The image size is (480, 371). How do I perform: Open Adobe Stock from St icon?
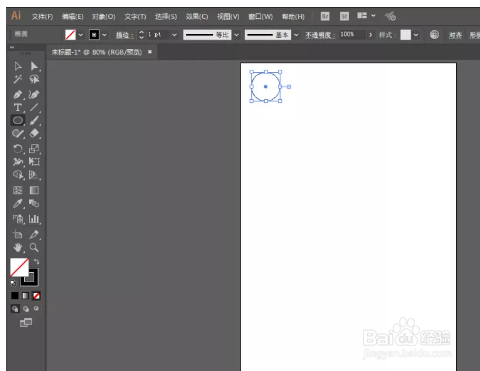point(344,16)
